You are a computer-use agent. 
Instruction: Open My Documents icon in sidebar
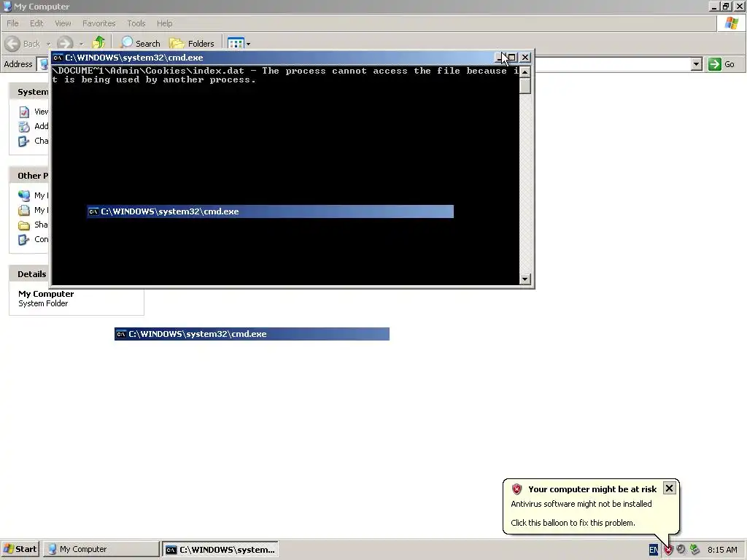click(24, 211)
